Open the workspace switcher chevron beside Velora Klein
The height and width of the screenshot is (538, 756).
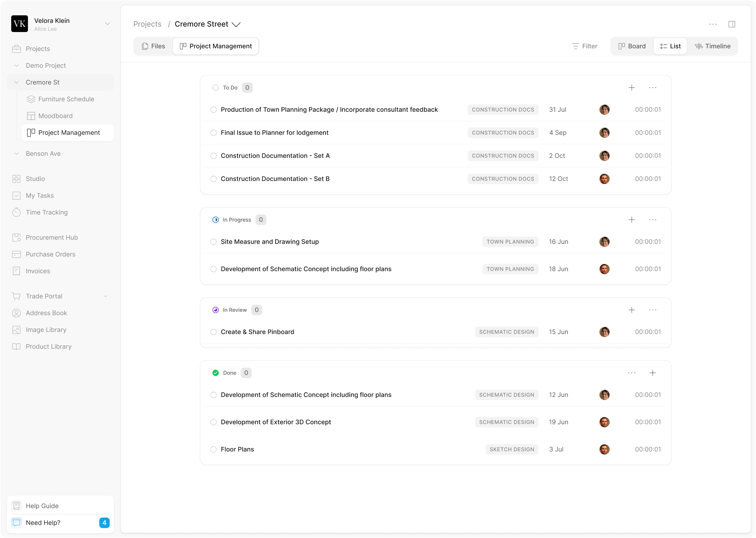(107, 23)
